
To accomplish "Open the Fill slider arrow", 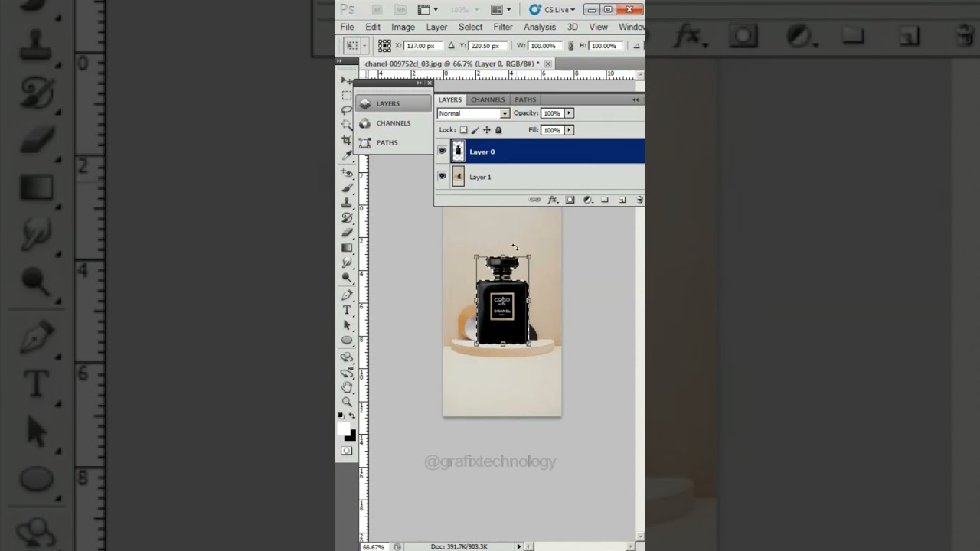I will click(569, 130).
